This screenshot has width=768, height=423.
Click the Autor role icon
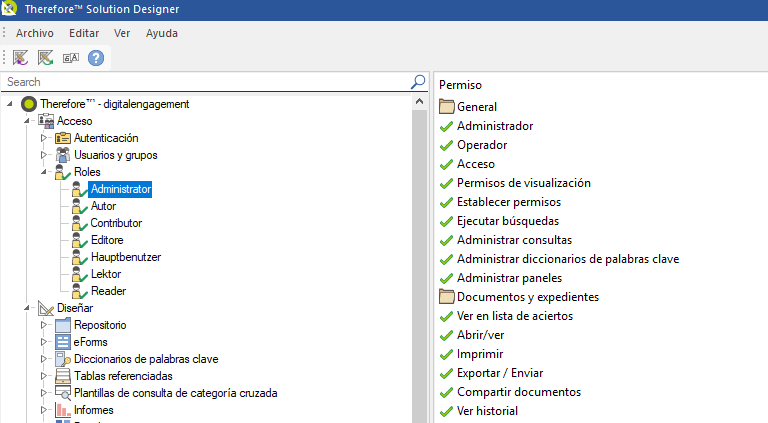(79, 206)
